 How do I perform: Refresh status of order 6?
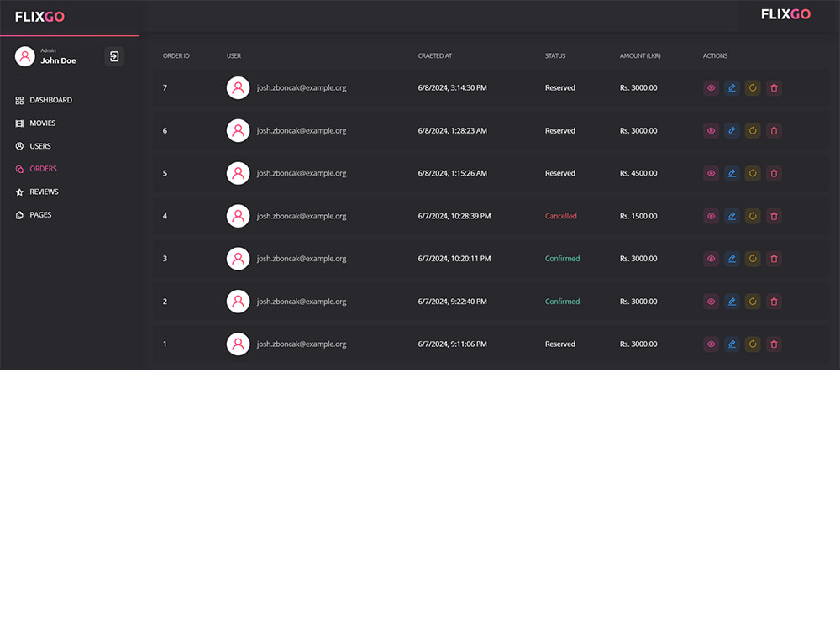(x=753, y=131)
